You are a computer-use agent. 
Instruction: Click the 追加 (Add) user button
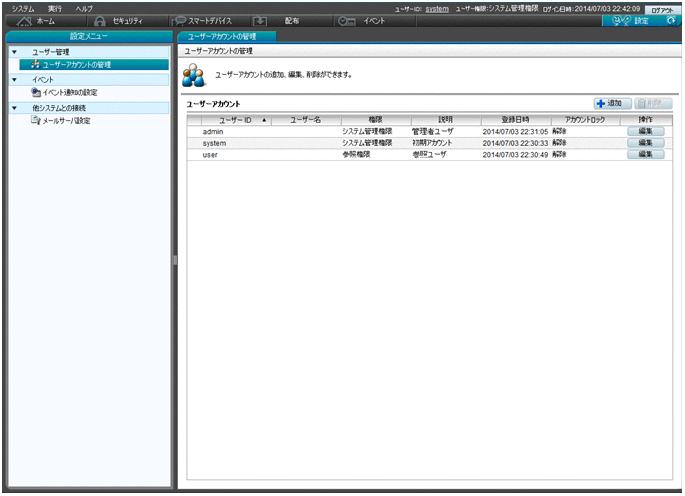609,103
